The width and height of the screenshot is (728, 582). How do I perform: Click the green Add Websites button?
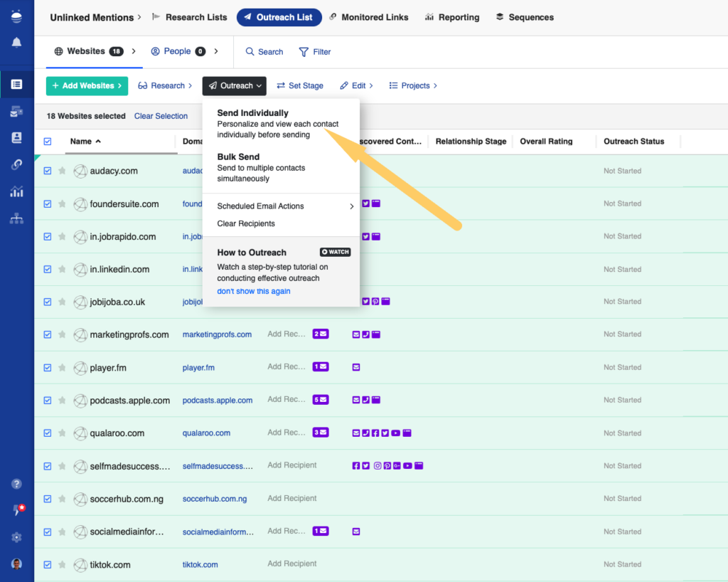(87, 85)
